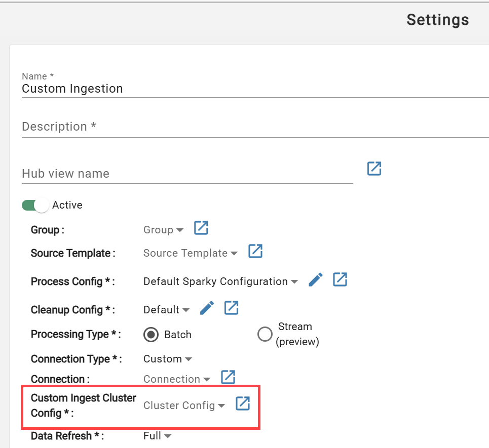Open Hub view name external link icon
This screenshot has width=489, height=448.
click(374, 169)
